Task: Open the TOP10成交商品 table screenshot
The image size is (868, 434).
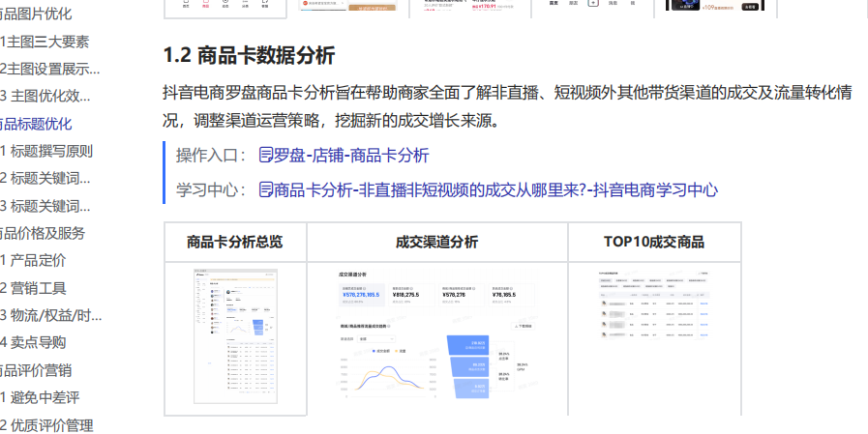Action: [654, 304]
